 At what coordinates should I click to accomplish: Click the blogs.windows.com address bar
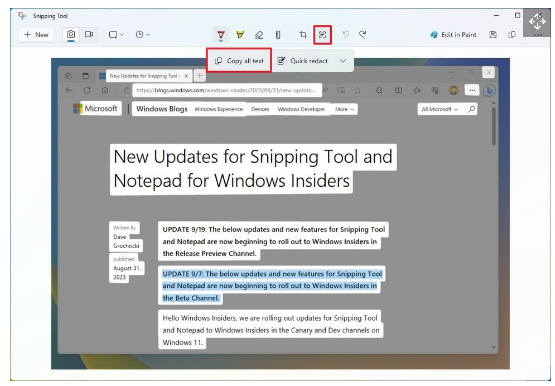tap(227, 90)
